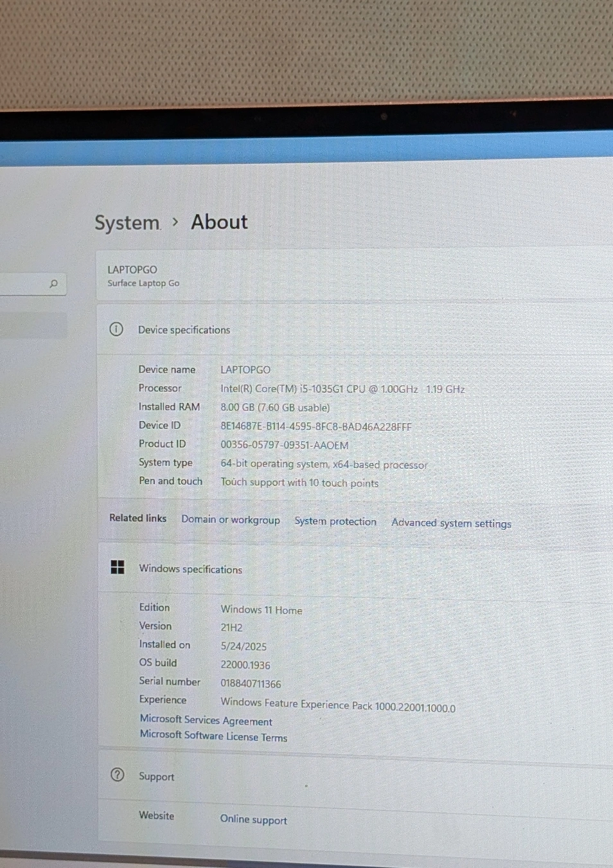This screenshot has width=613, height=868.
Task: Select the OS build value 22000.1936
Action: (x=245, y=665)
